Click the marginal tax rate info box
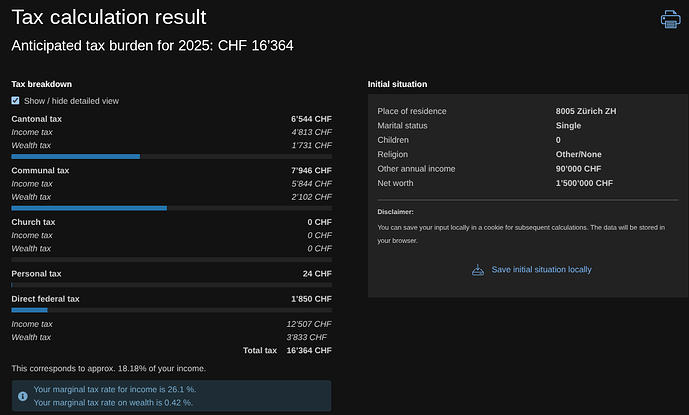The height and width of the screenshot is (415, 689). click(x=171, y=395)
